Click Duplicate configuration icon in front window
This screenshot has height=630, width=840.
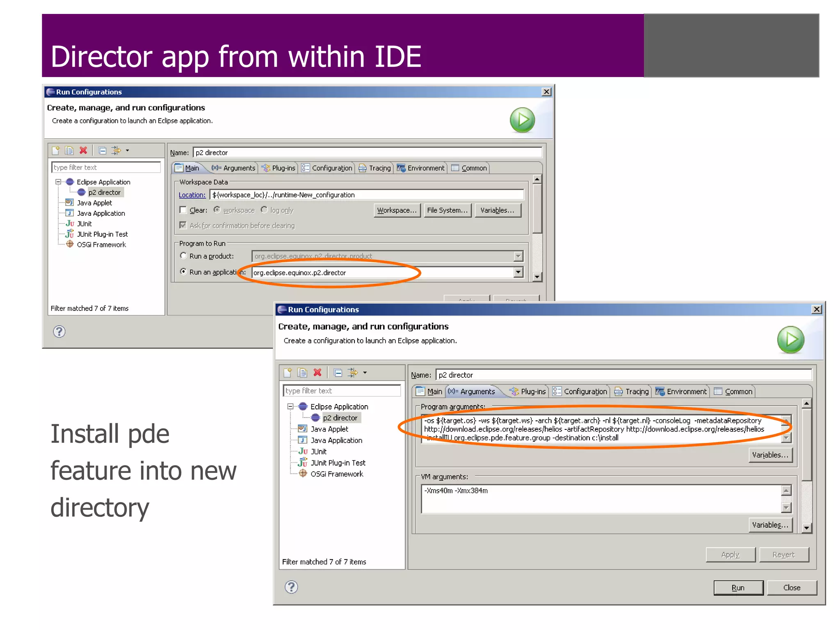[303, 372]
